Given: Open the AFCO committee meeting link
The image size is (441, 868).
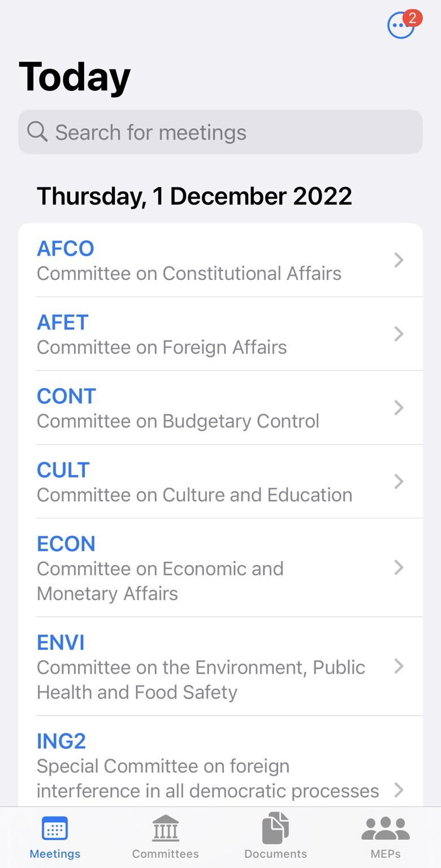Looking at the screenshot, I should (66, 249).
